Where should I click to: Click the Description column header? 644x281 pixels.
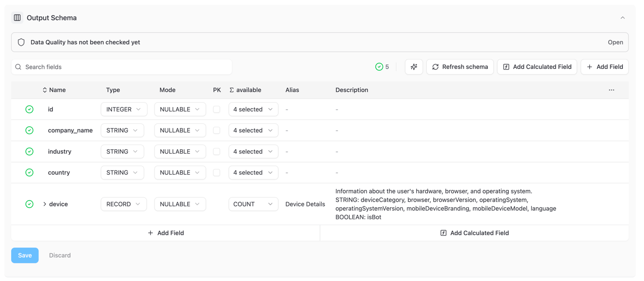click(x=352, y=90)
